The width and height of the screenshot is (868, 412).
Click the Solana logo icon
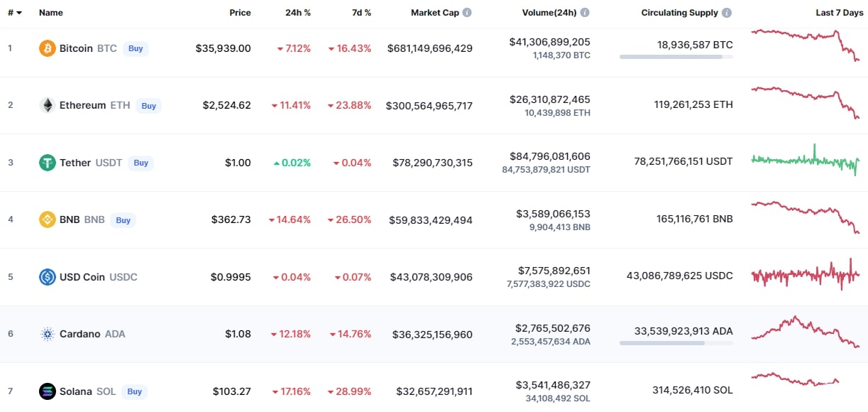tap(48, 391)
